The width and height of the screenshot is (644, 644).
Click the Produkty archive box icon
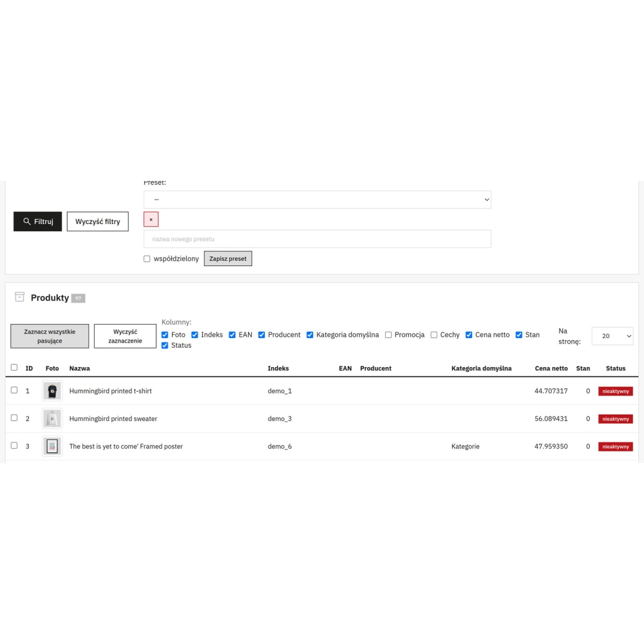19,297
